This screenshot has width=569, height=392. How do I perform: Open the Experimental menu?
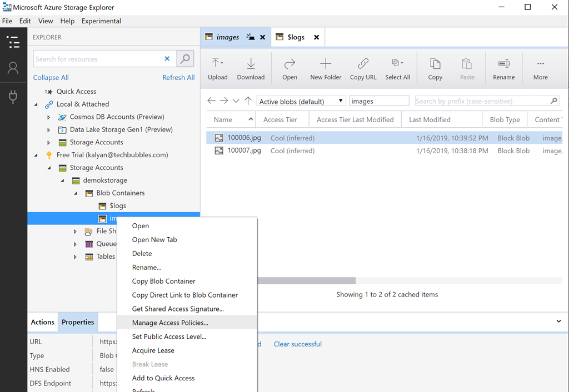pos(101,21)
